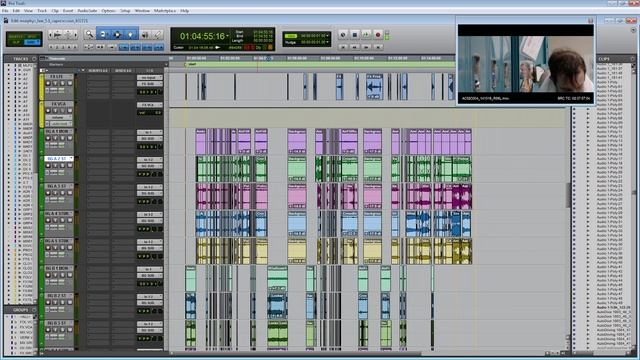The height and width of the screenshot is (360, 640).
Task: Click the horizontal zoom-out arrow button
Action: click(x=50, y=35)
